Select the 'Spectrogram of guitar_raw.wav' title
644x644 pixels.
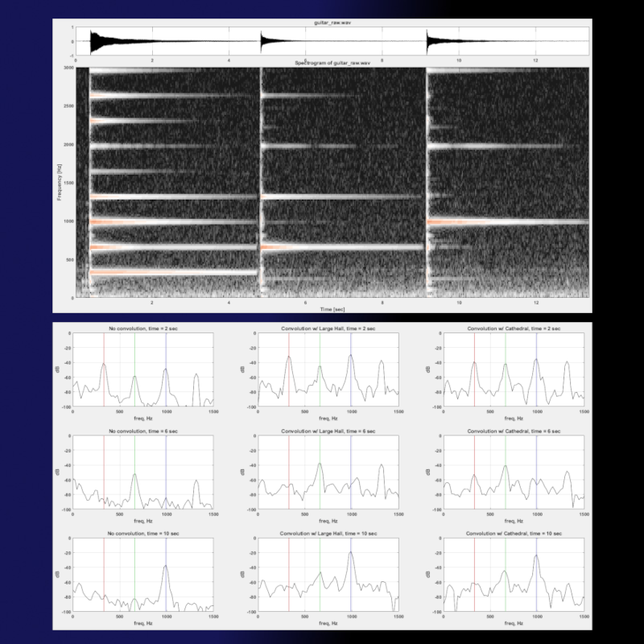click(332, 63)
